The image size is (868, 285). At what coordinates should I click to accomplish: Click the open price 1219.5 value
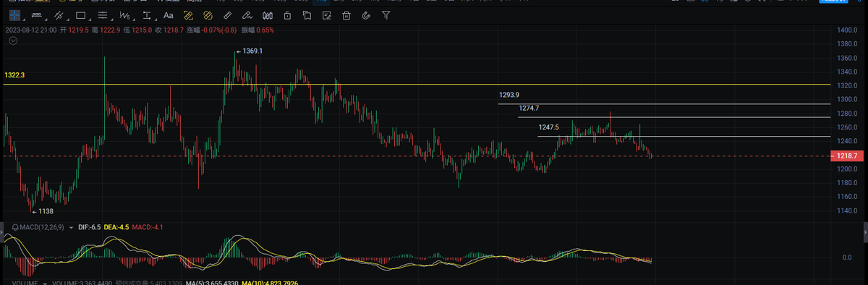[x=78, y=30]
